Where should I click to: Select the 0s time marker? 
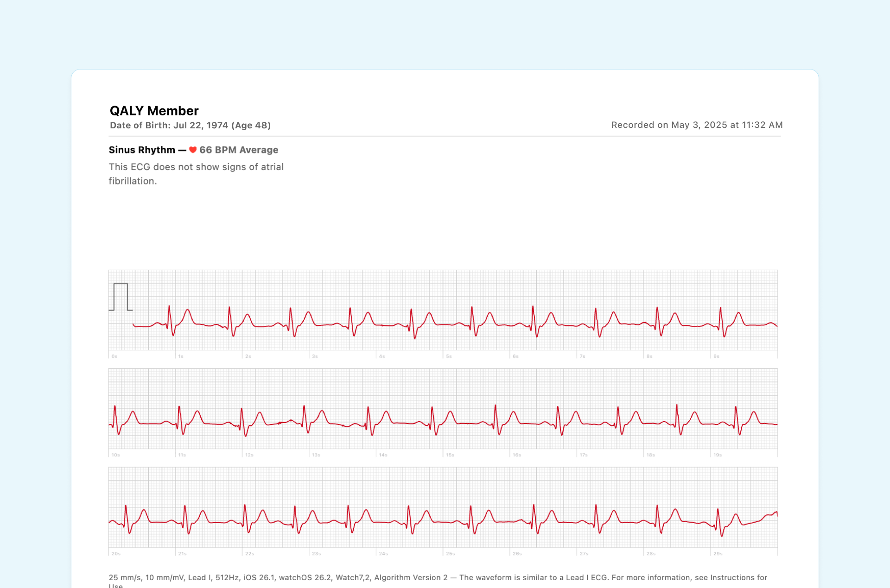pyautogui.click(x=114, y=356)
